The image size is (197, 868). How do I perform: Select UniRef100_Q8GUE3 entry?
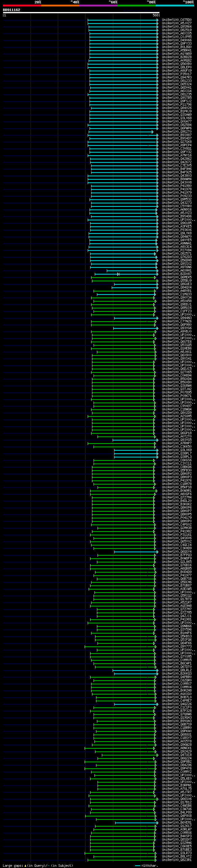(x=177, y=284)
